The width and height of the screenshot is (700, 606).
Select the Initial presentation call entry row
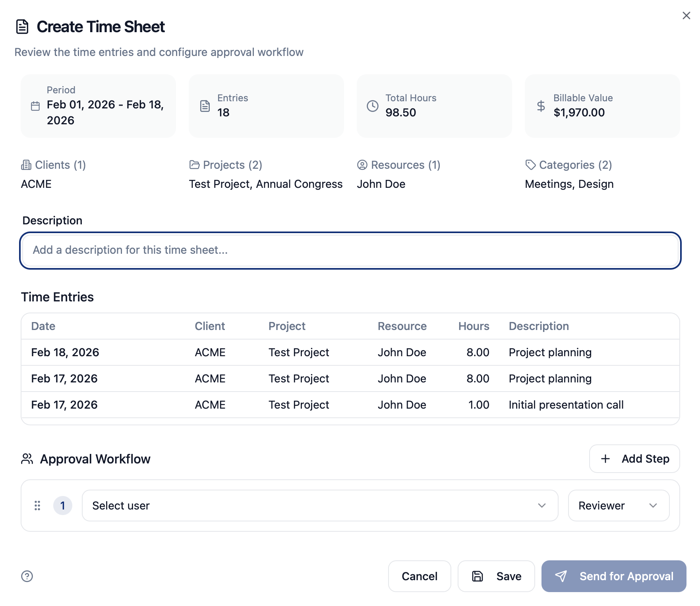350,405
